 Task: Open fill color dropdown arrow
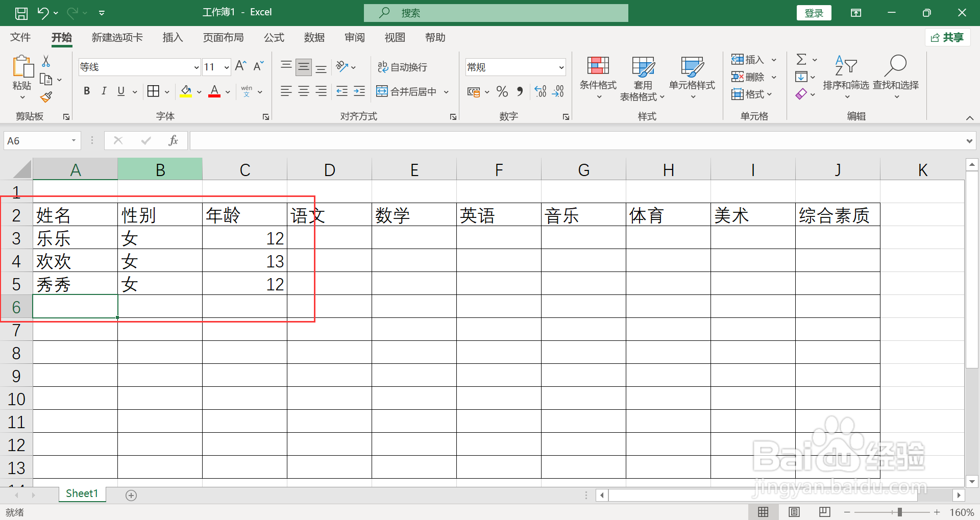coord(199,92)
